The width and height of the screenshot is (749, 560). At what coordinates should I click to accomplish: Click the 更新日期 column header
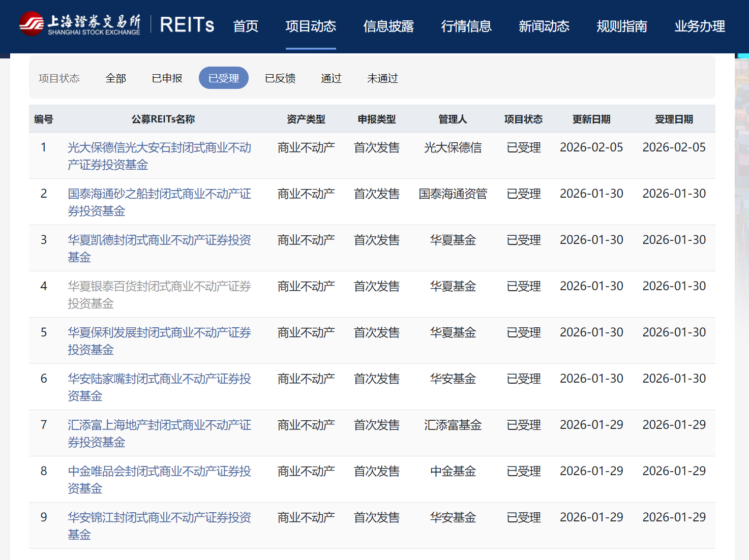[x=591, y=119]
